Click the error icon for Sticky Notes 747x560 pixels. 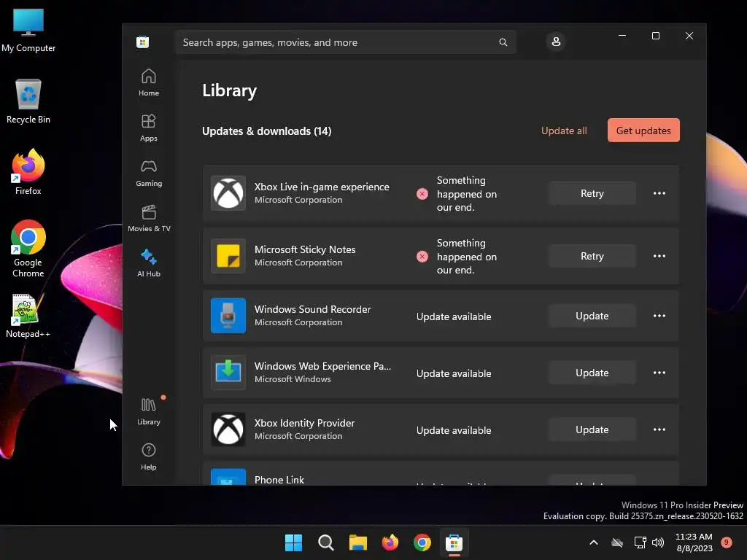(422, 257)
